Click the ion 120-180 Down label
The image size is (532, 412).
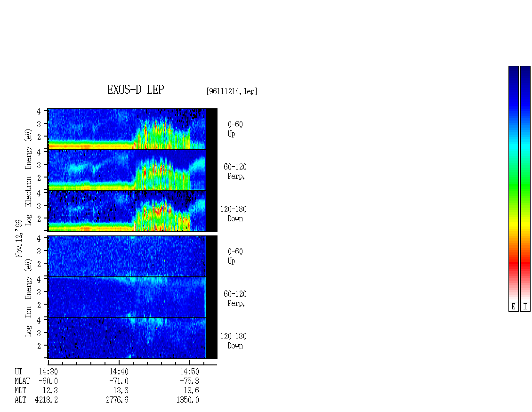point(234,341)
